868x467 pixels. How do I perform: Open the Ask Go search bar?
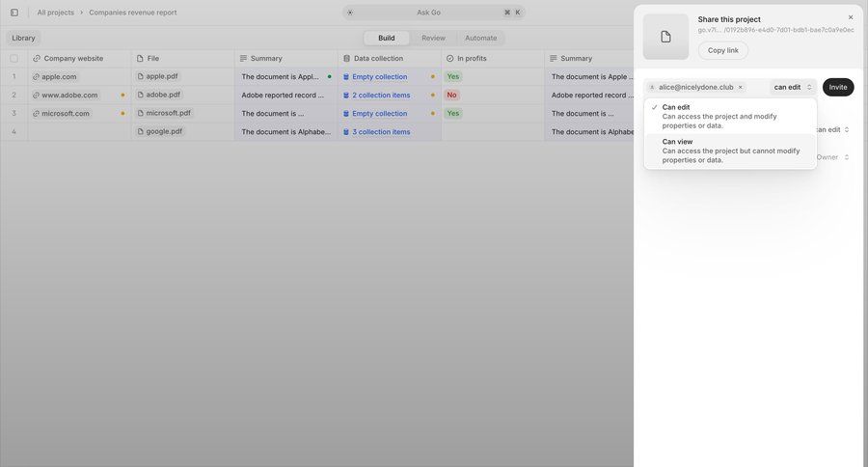[x=433, y=13]
